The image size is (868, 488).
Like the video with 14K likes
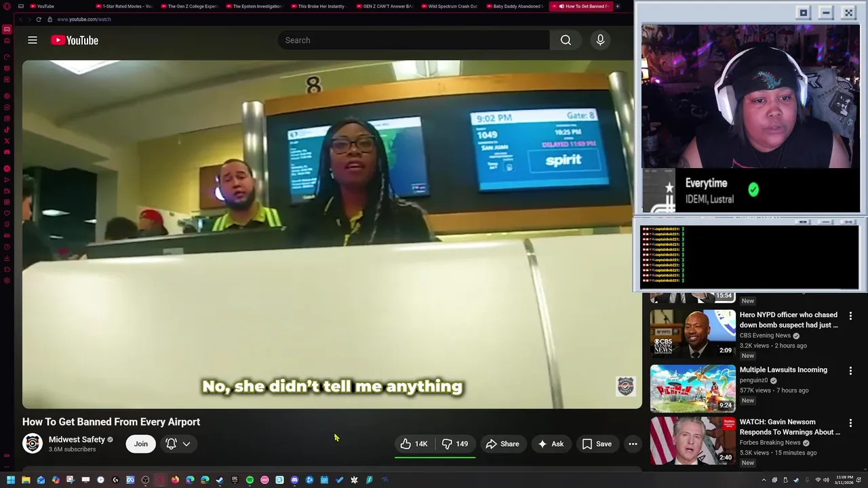(414, 444)
